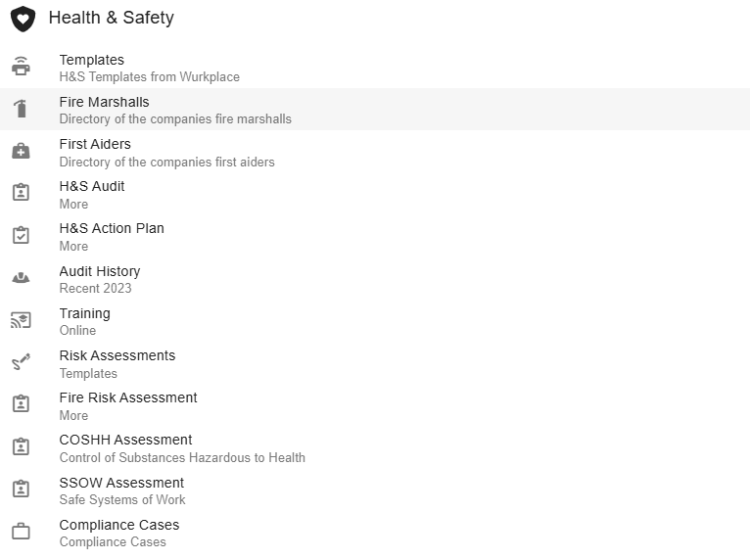
Task: Click the Health & Safety shield heart icon
Action: (23, 19)
